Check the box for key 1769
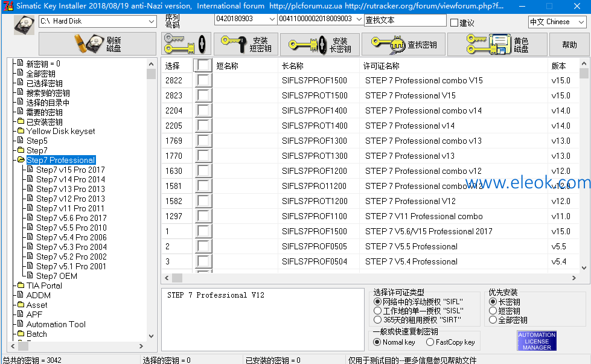The height and width of the screenshot is (364, 591). point(203,141)
